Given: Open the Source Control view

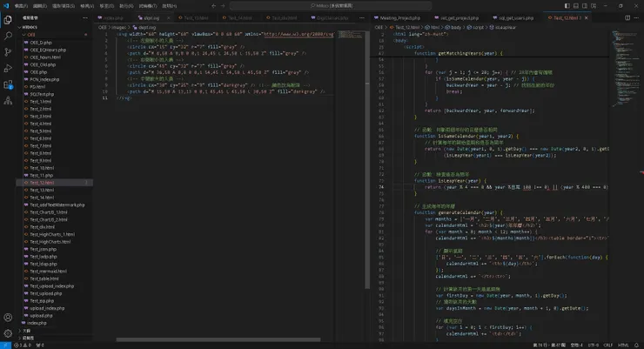Looking at the screenshot, I should pyautogui.click(x=9, y=53).
